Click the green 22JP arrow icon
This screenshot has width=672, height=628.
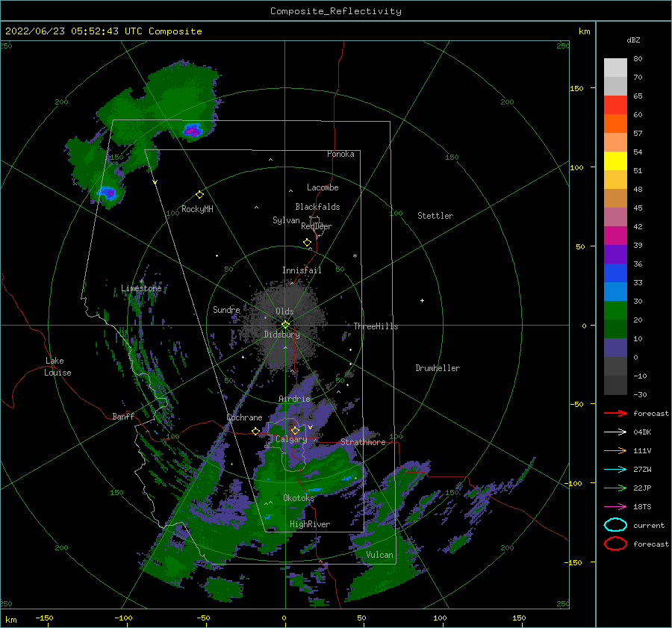point(615,488)
